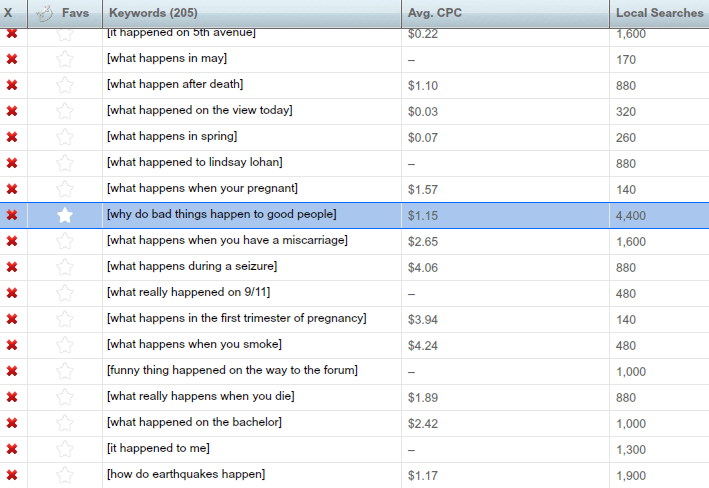The image size is (709, 488).
Task: Remove 'it happened to me' keyword
Action: (x=12, y=449)
